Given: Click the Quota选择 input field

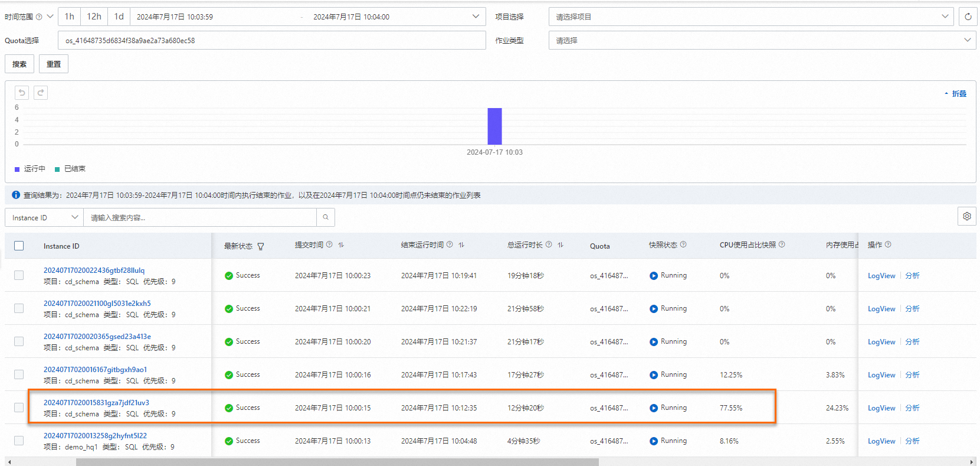Looking at the screenshot, I should [x=272, y=40].
